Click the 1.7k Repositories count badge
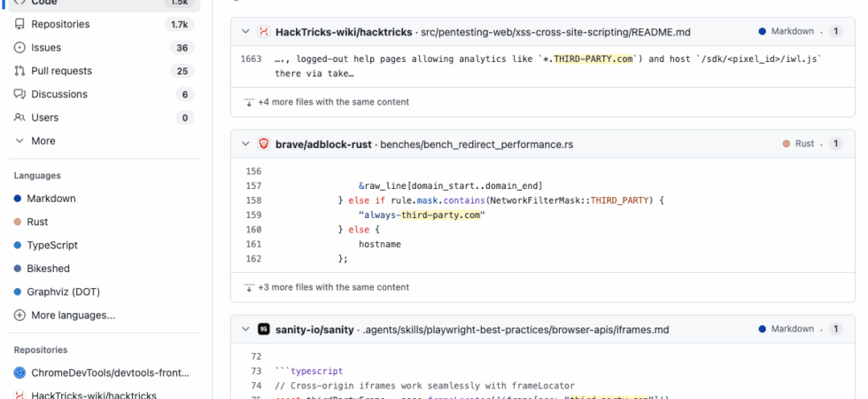This screenshot has height=399, width=868. pos(179,25)
